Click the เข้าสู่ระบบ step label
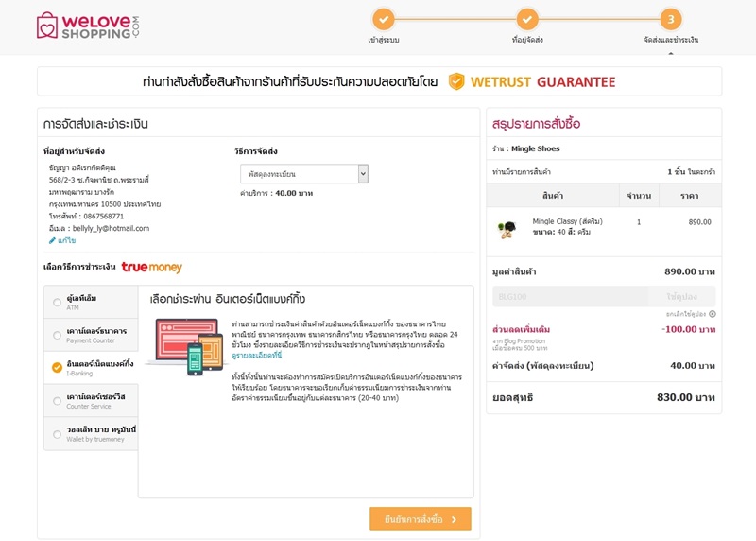 pos(384,40)
